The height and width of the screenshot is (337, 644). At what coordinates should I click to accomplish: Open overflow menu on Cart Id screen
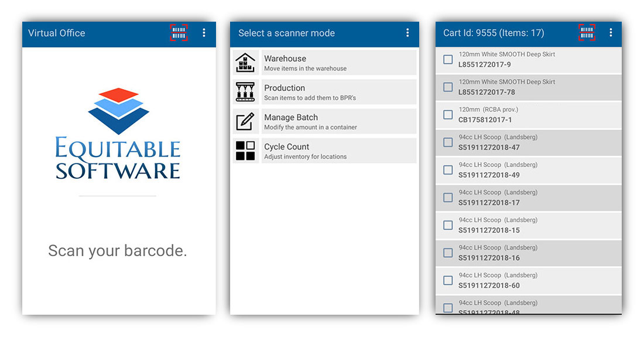pyautogui.click(x=611, y=33)
